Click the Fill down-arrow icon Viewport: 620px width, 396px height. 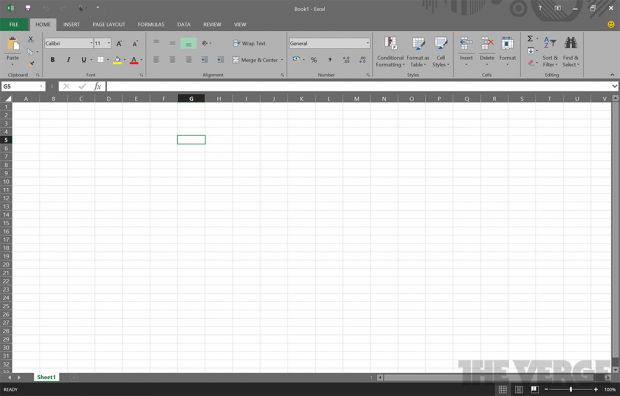(531, 51)
